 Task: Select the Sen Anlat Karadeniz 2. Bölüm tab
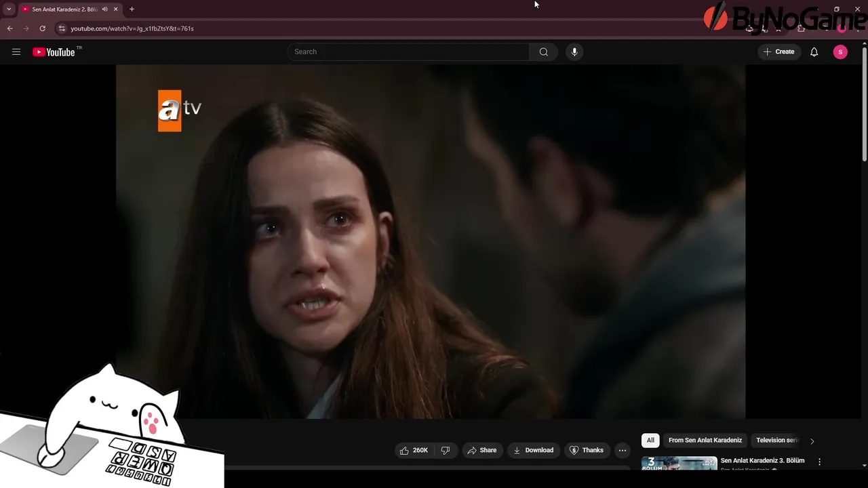[65, 9]
